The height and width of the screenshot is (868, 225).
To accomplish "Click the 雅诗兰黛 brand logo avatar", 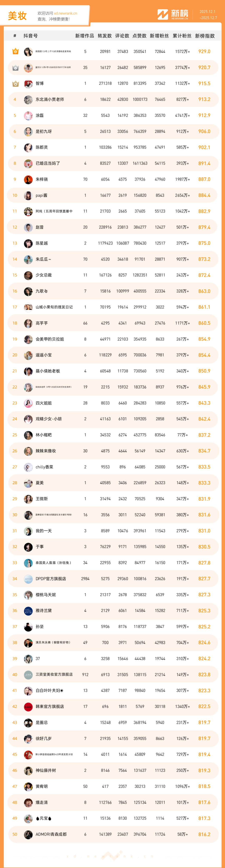I will tap(28, 611).
